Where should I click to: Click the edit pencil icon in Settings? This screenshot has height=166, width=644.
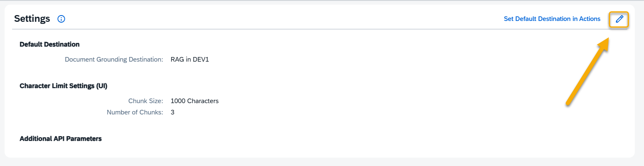[619, 19]
